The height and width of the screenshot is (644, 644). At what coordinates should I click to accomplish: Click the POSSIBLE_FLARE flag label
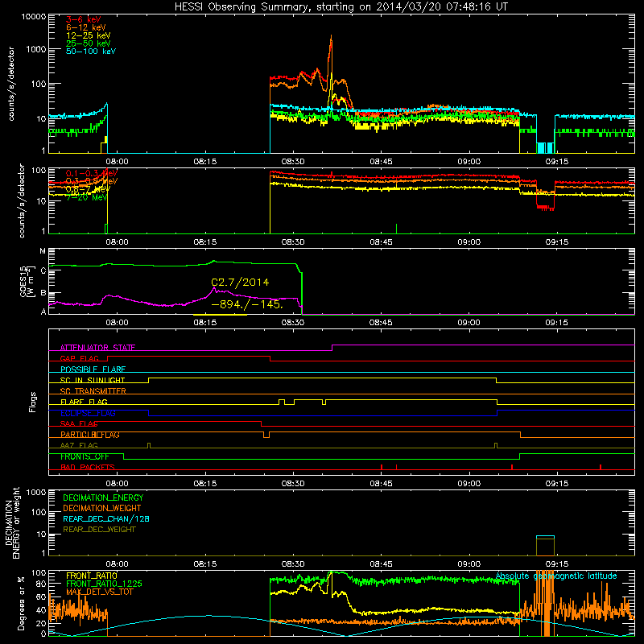(93, 369)
